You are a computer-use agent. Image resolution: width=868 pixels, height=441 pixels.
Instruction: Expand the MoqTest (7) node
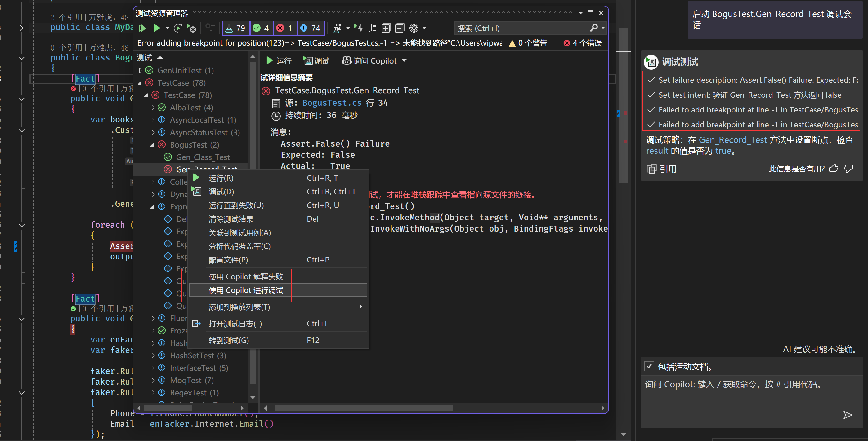pyautogui.click(x=153, y=380)
